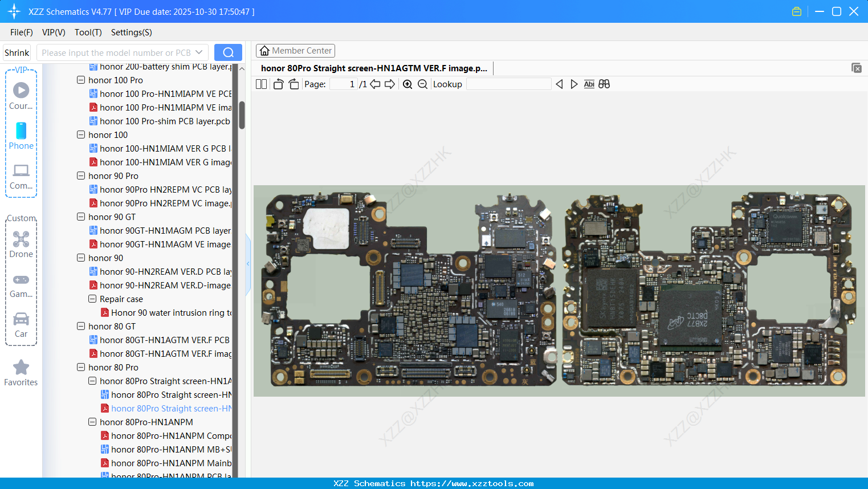Collapse honor 80Pro Straight screen subfolder

[92, 381]
